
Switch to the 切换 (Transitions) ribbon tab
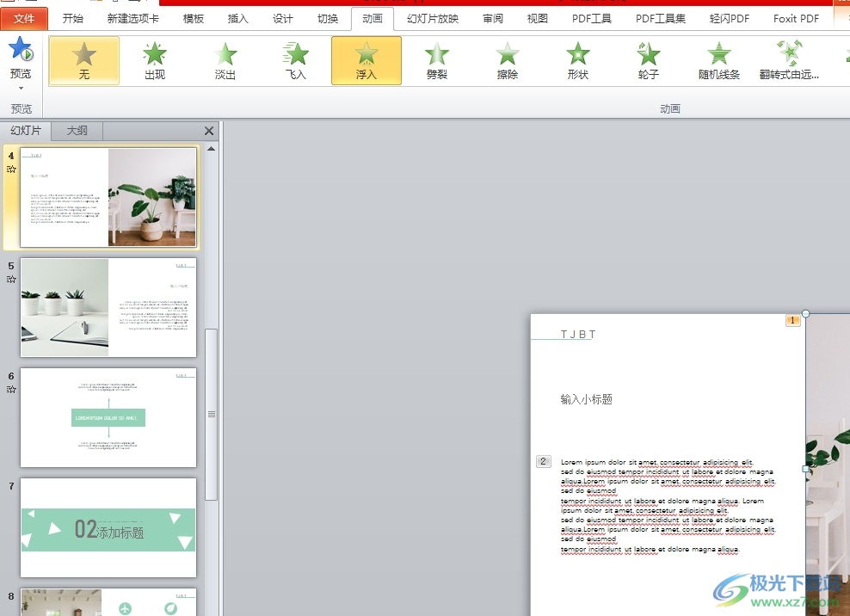click(328, 18)
